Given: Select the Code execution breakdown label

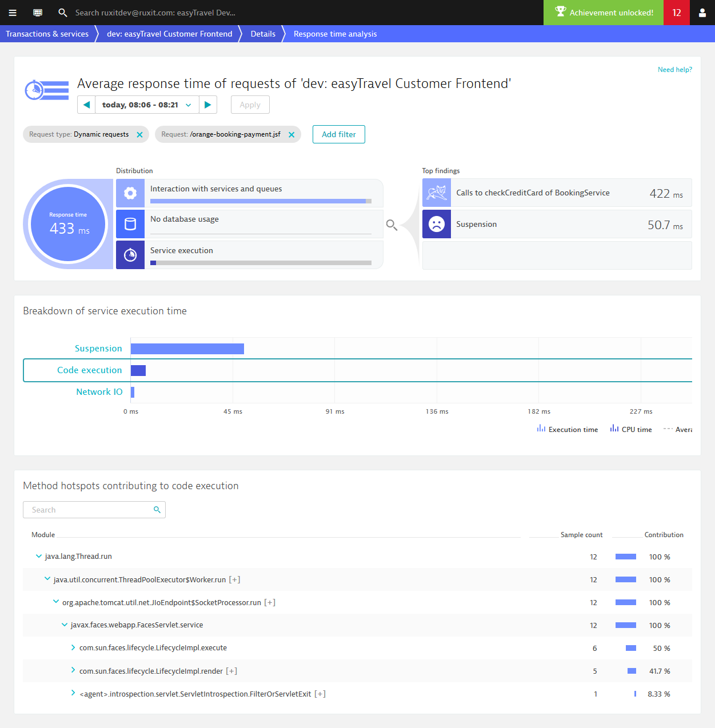Looking at the screenshot, I should [x=90, y=370].
